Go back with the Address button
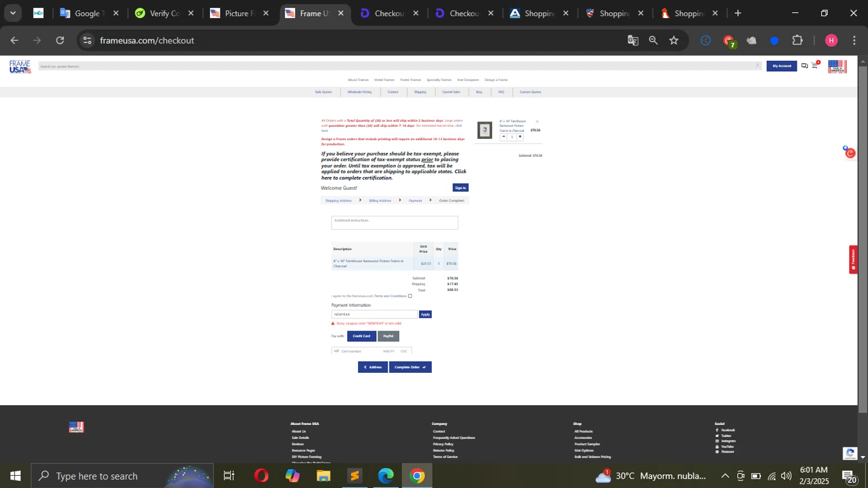This screenshot has height=488, width=868. [373, 367]
